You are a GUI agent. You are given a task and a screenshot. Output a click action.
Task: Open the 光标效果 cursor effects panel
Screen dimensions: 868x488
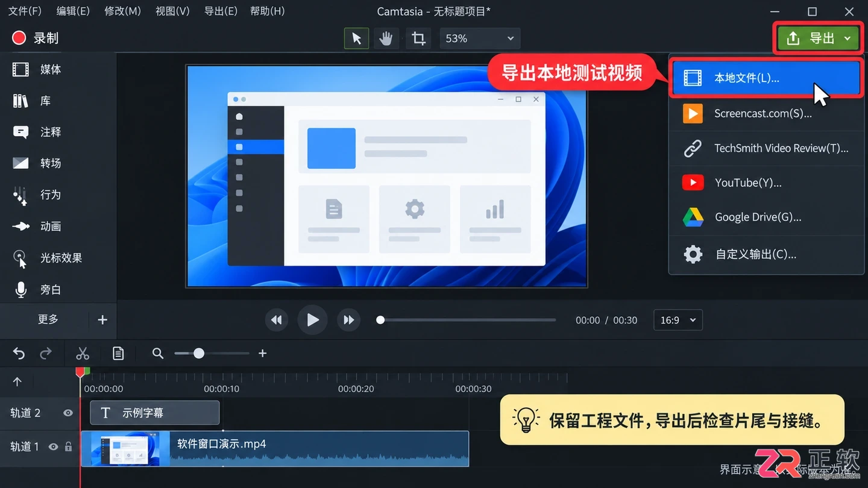click(48, 258)
